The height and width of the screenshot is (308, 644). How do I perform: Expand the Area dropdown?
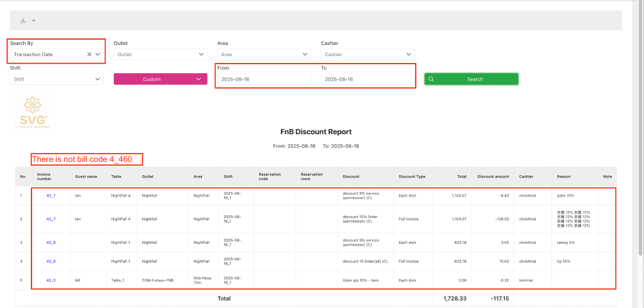click(264, 55)
